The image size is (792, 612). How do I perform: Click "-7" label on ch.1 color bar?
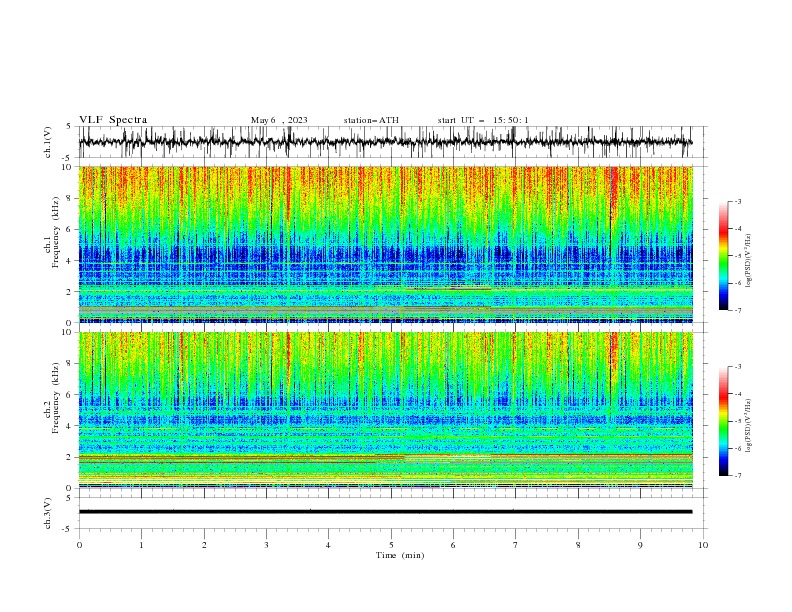click(737, 310)
